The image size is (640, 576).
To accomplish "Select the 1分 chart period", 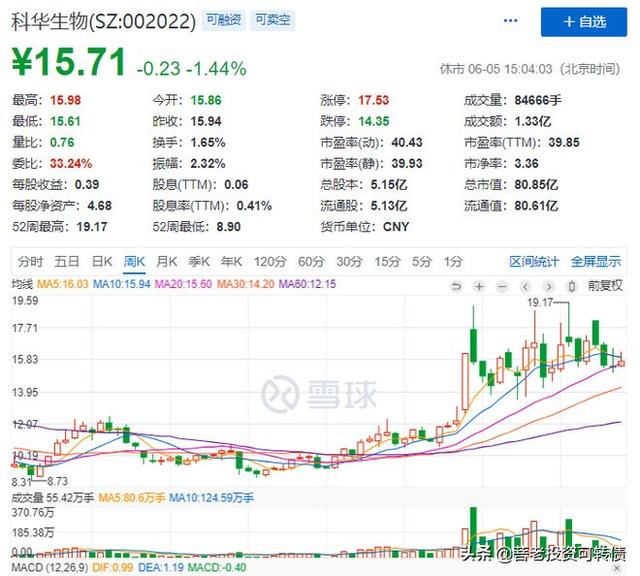I will pos(453,261).
